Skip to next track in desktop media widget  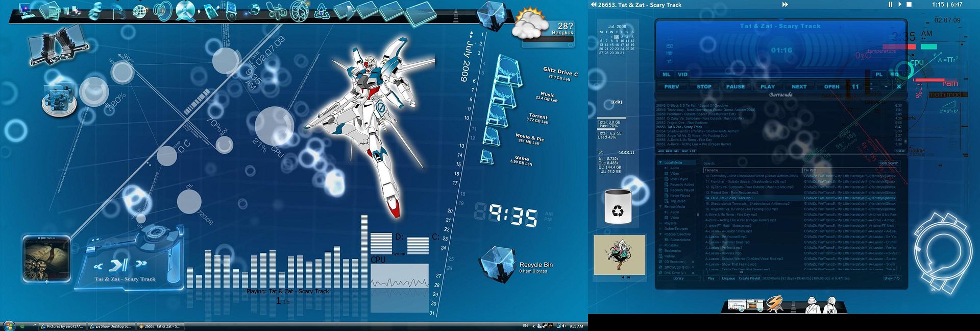pos(141,264)
